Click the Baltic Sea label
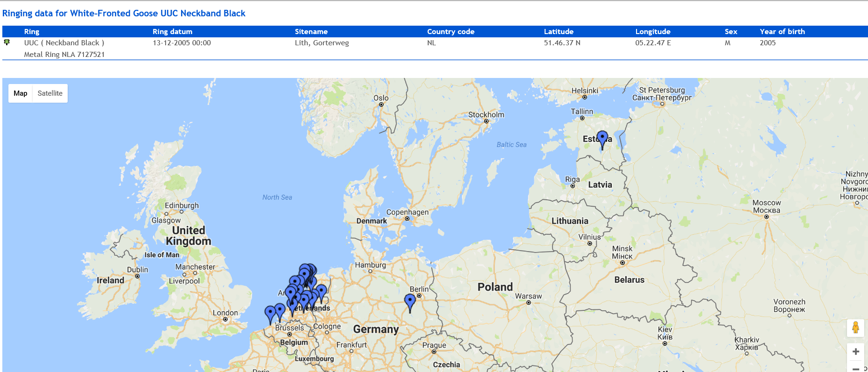Screen dimensions: 868x372 pyautogui.click(x=511, y=145)
